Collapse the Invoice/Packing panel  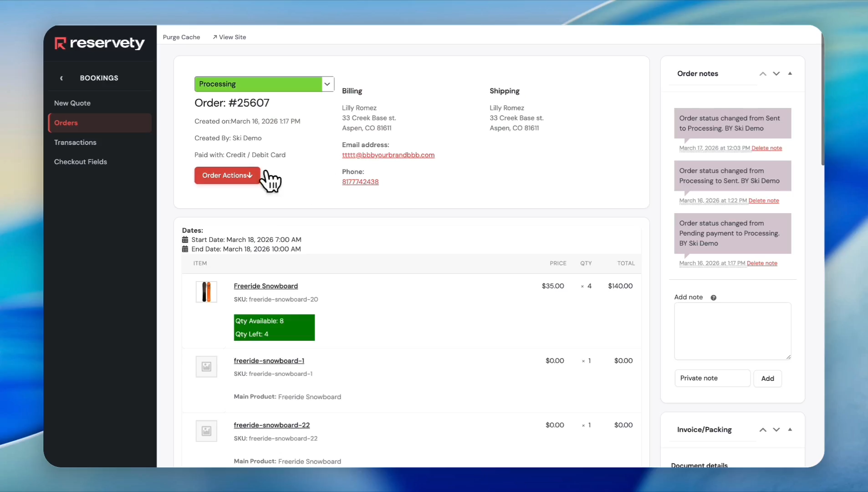coord(790,430)
